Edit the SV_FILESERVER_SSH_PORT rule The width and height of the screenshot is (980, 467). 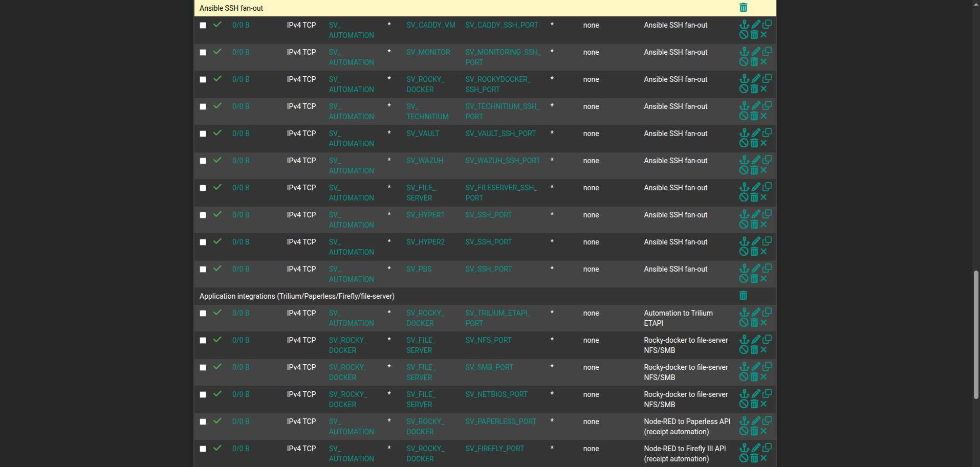coord(756,187)
